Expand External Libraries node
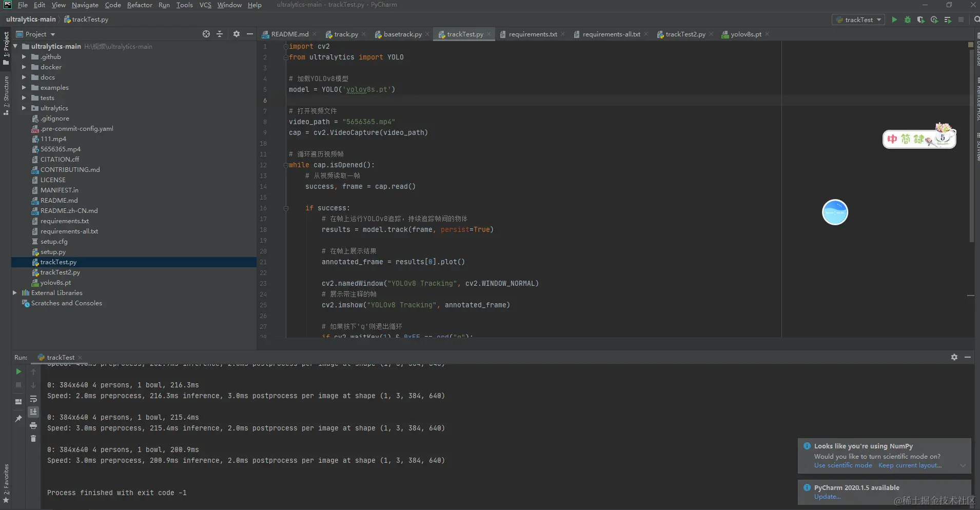 [15, 293]
